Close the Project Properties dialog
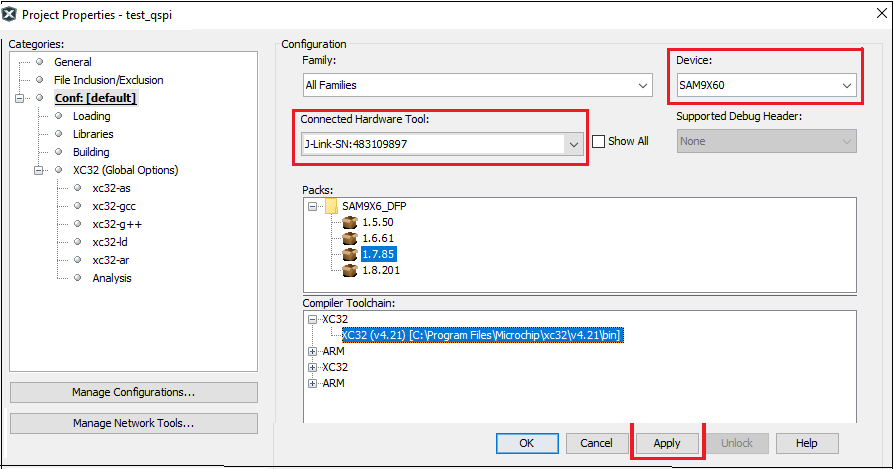The image size is (893, 469). coord(881,13)
